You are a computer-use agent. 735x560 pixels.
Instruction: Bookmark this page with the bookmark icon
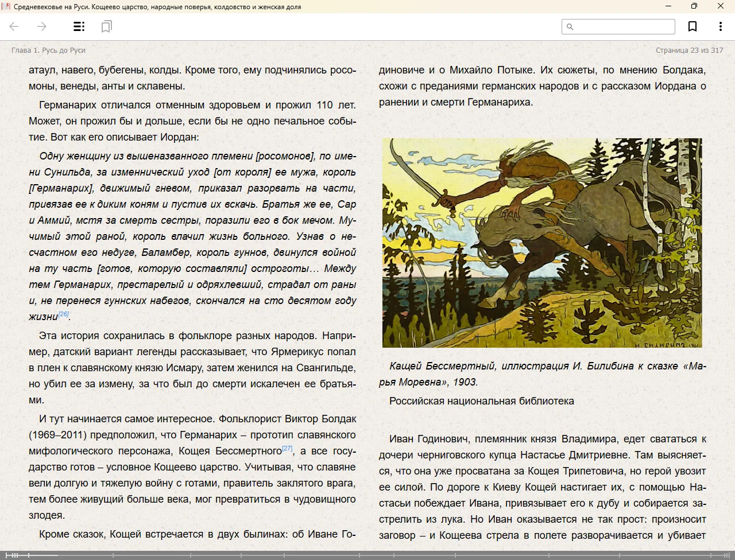(x=693, y=26)
